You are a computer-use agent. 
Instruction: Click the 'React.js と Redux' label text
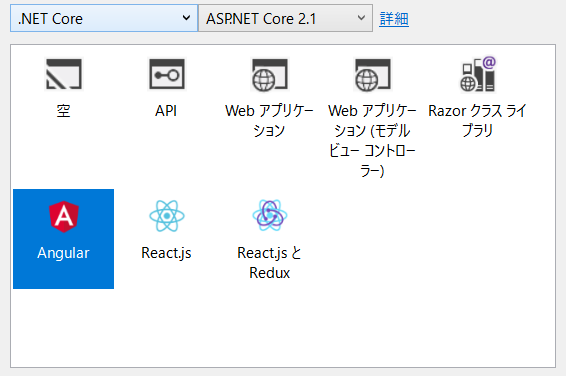(x=269, y=263)
